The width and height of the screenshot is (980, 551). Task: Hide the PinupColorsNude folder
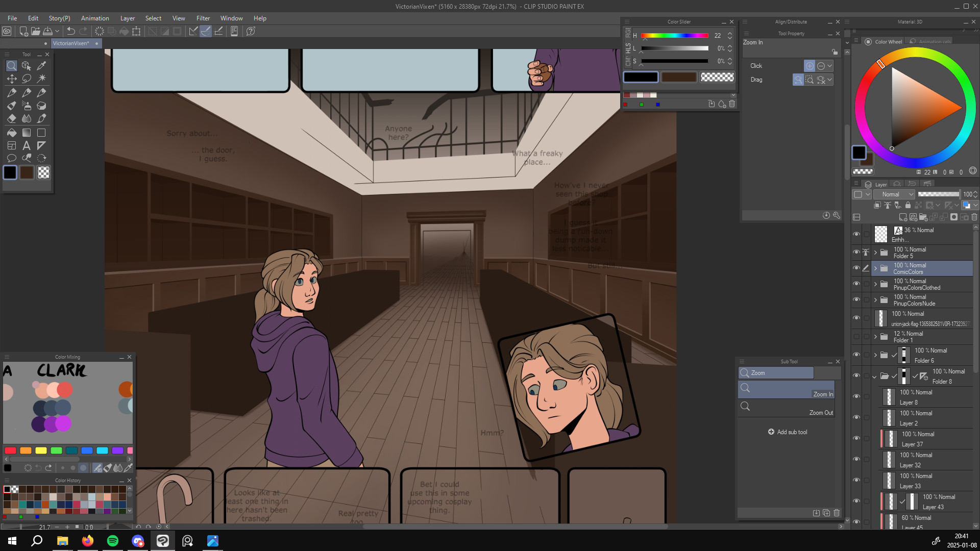856,300
